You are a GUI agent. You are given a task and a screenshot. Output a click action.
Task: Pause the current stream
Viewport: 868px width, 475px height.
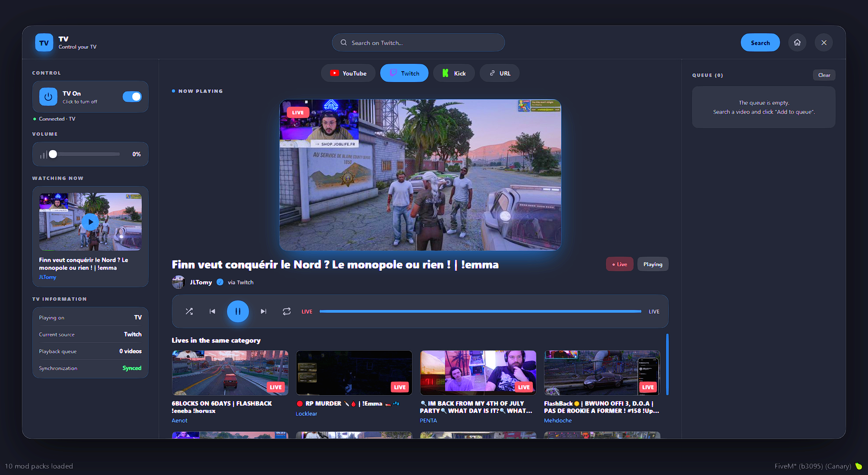tap(238, 311)
